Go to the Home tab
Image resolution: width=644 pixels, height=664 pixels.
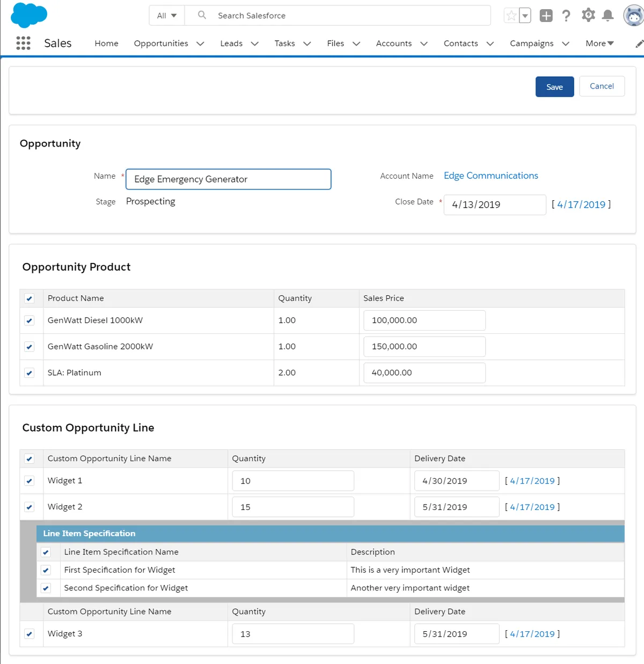(x=106, y=43)
